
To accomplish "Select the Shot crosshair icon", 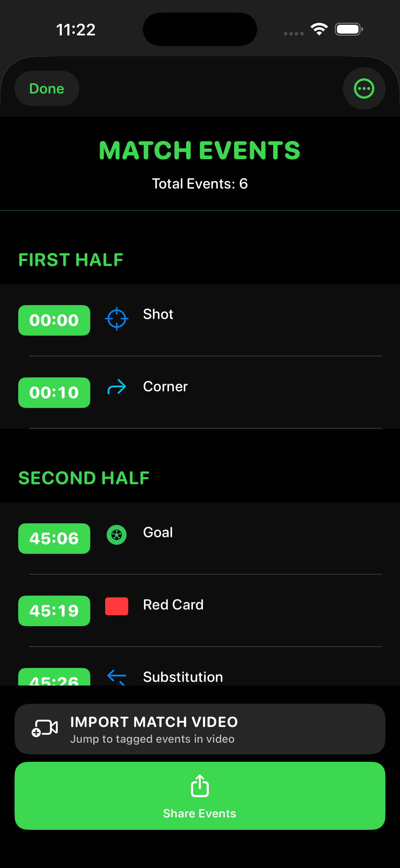I will pos(116,319).
